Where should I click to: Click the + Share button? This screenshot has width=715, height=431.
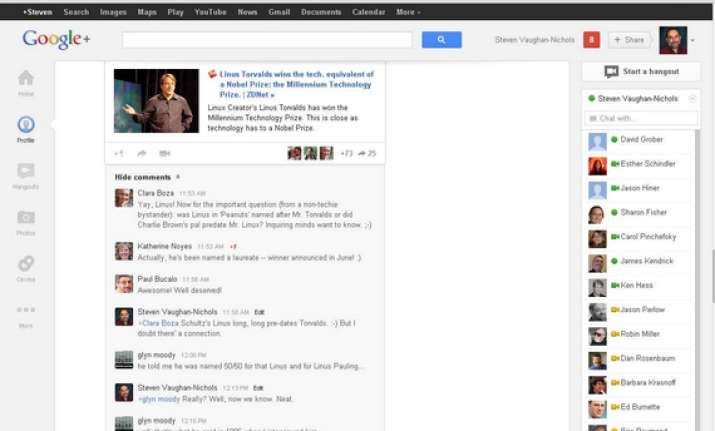[x=629, y=40]
